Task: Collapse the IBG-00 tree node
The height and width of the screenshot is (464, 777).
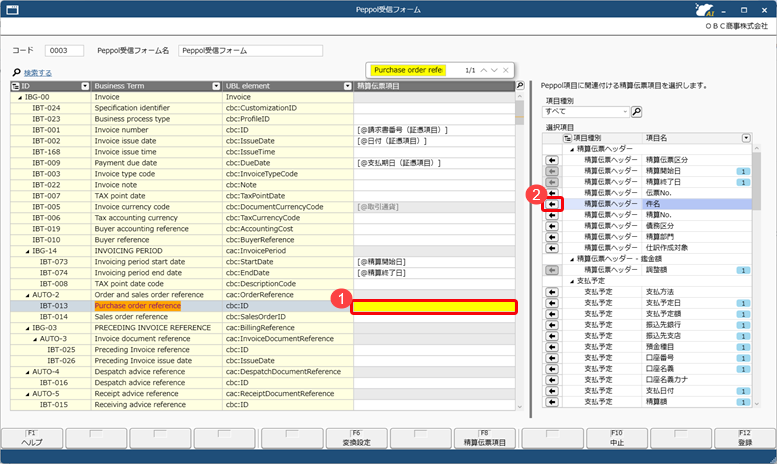Action: [x=20, y=98]
